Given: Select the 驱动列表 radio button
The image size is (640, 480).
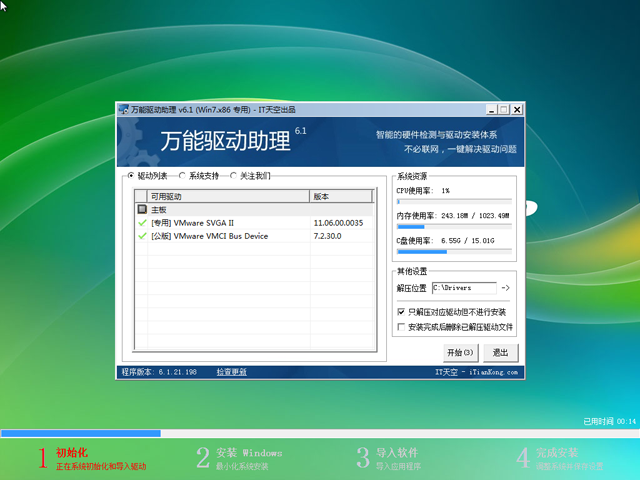Looking at the screenshot, I should [130, 176].
